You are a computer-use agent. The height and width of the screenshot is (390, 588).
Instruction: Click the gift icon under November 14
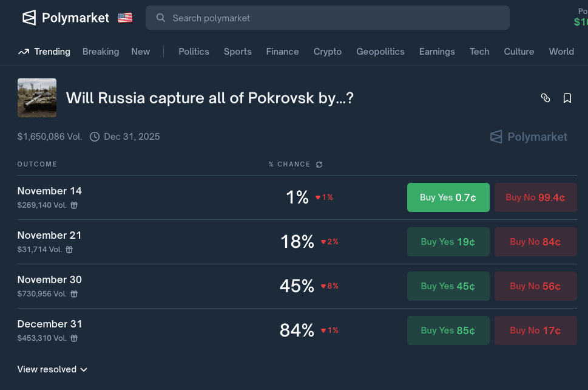[74, 205]
